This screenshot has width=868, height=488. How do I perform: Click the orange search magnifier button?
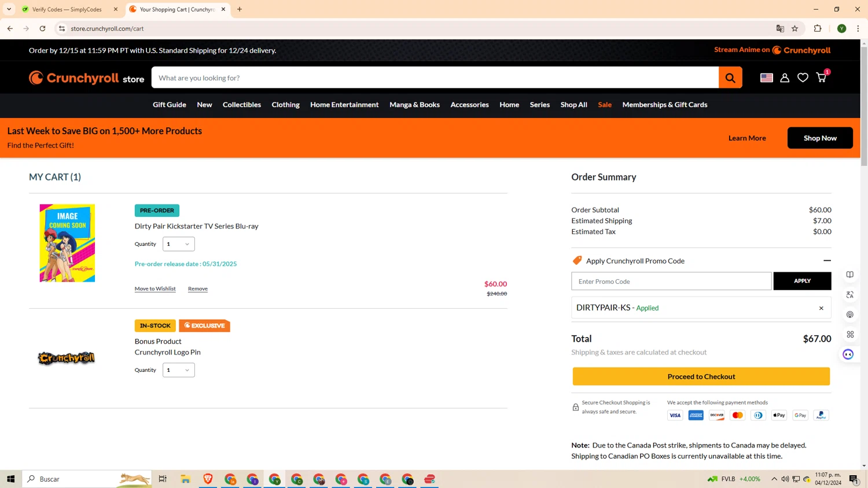730,77
